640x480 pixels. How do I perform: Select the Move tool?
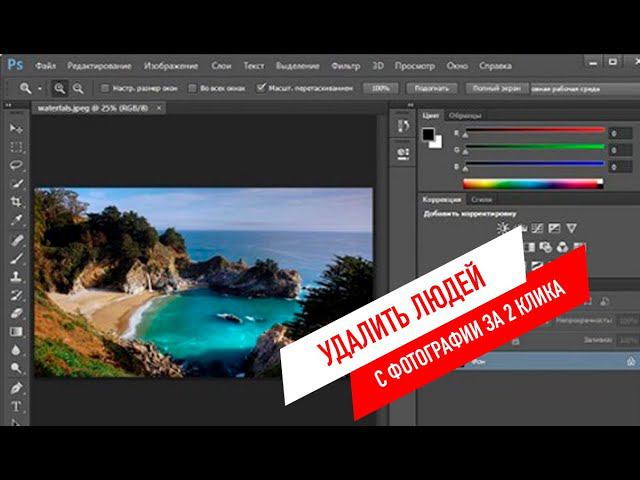[16, 129]
